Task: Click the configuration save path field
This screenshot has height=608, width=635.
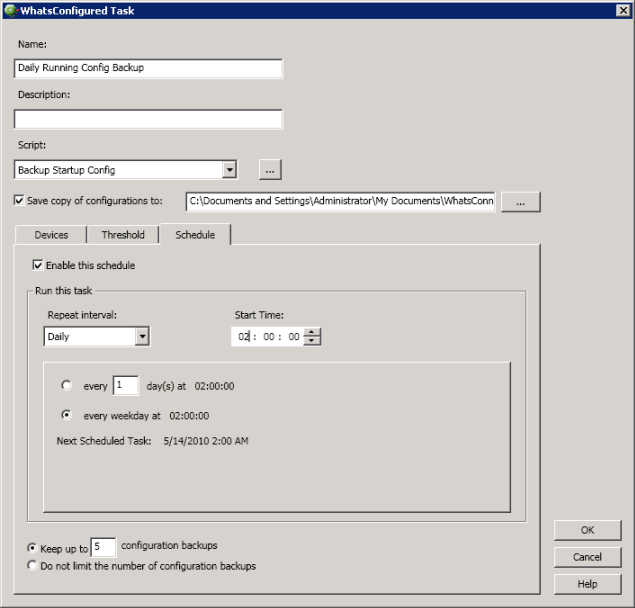Action: point(340,201)
